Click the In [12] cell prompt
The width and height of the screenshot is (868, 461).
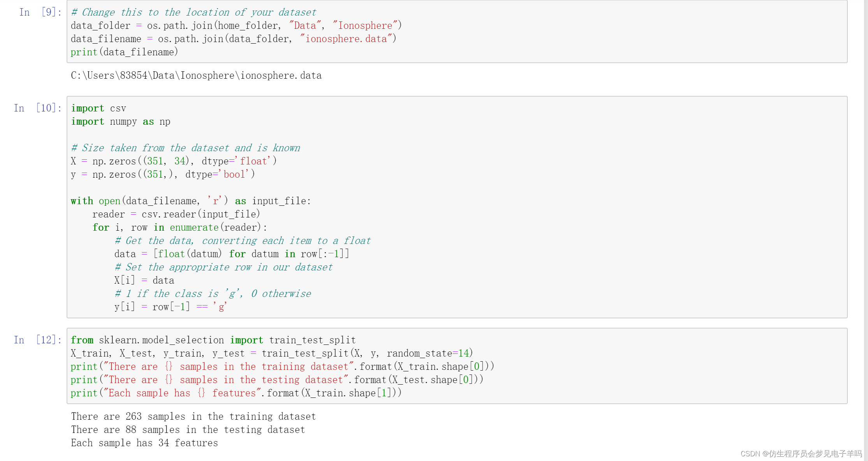[x=38, y=340]
